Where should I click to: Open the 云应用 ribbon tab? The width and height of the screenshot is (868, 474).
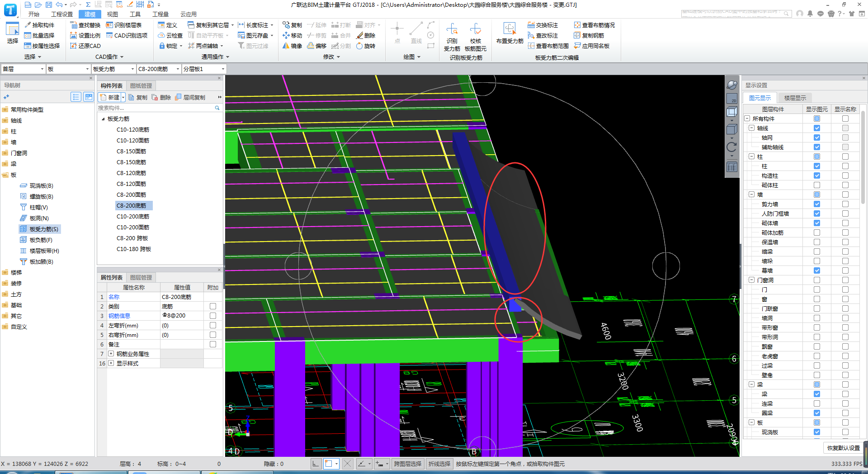(188, 14)
